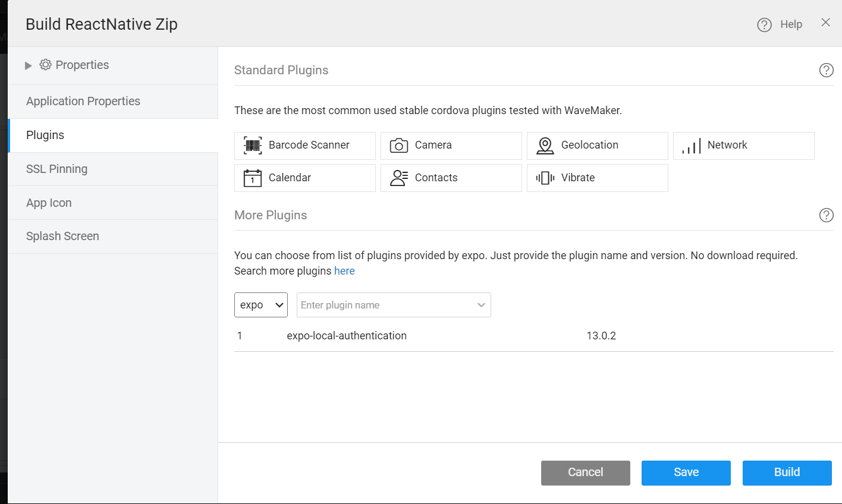
Task: Add the Contacts plugin
Action: (451, 177)
